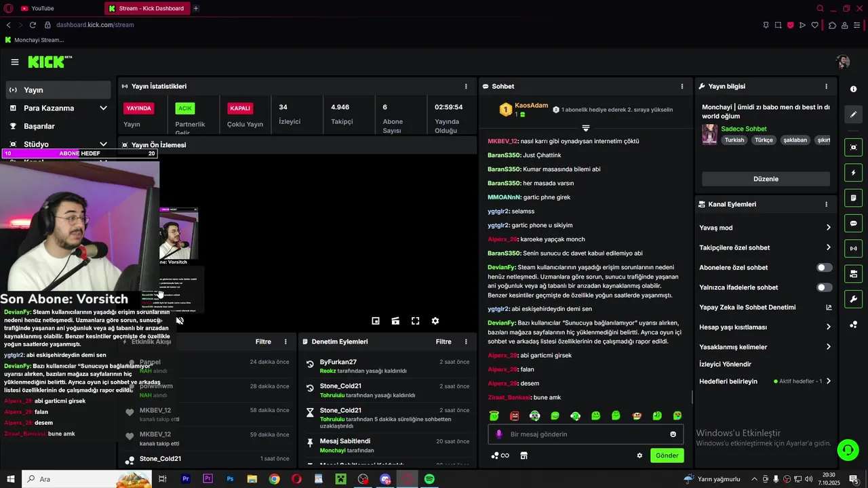Open Denetim Eylemleri three-dot options
868x488 pixels.
point(465,342)
